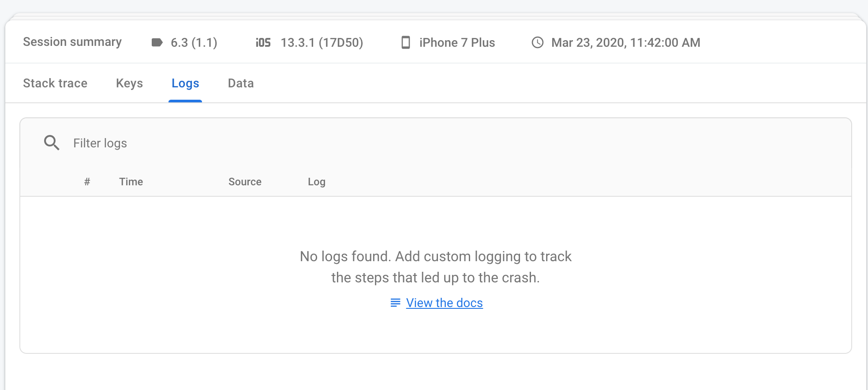Click the clock timestamp icon
The width and height of the screenshot is (868, 390).
(538, 42)
